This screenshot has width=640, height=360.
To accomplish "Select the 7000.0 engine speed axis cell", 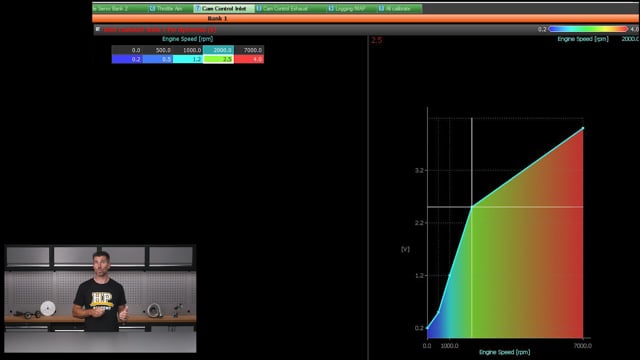I will (x=249, y=50).
